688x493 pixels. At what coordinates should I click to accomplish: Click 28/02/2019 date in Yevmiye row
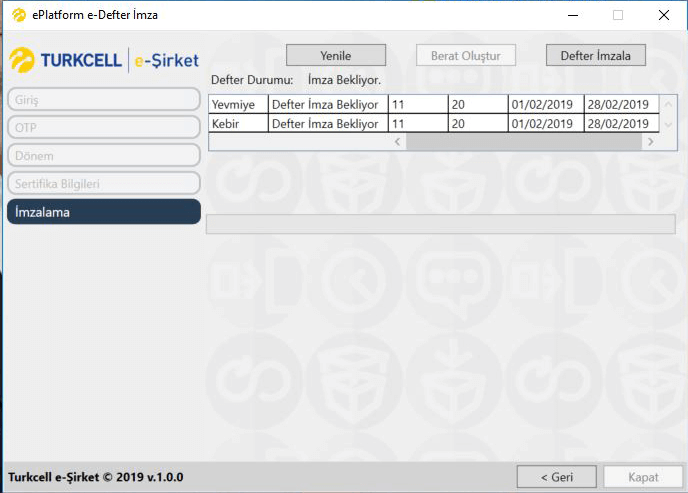click(x=622, y=104)
